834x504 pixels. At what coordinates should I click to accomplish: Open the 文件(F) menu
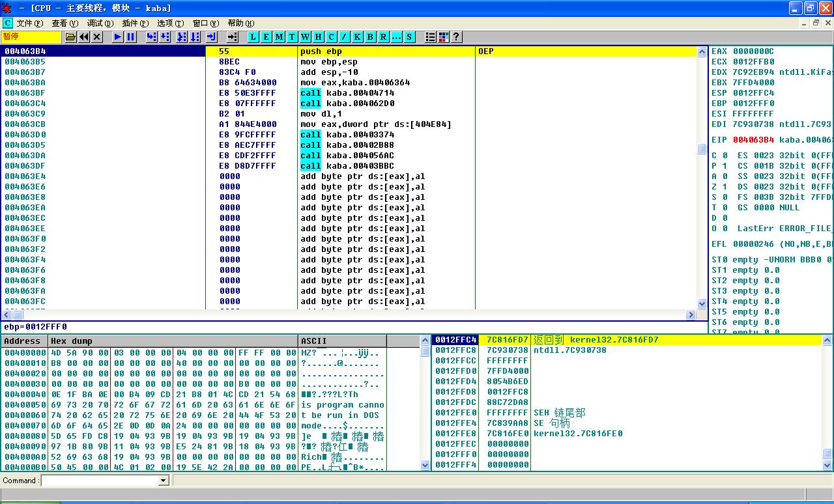29,23
